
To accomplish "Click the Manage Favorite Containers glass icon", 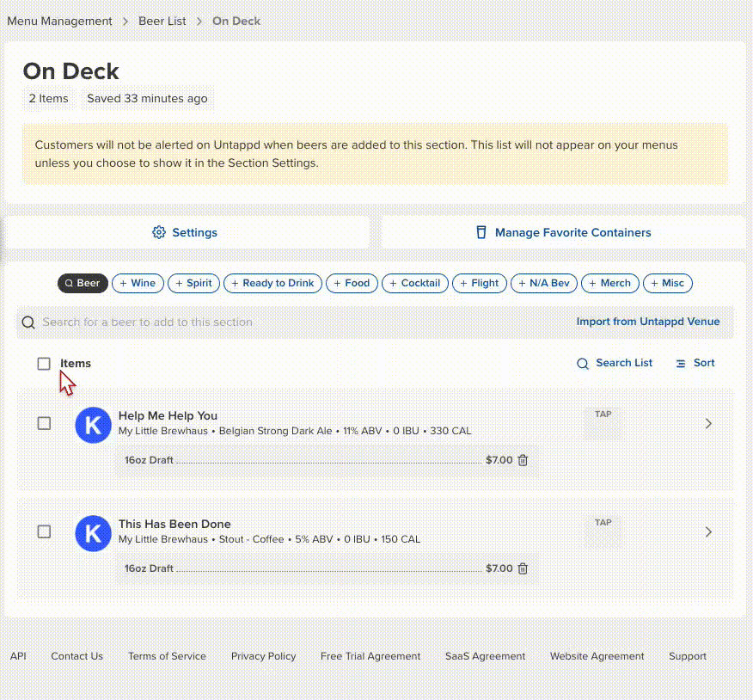I will point(481,232).
